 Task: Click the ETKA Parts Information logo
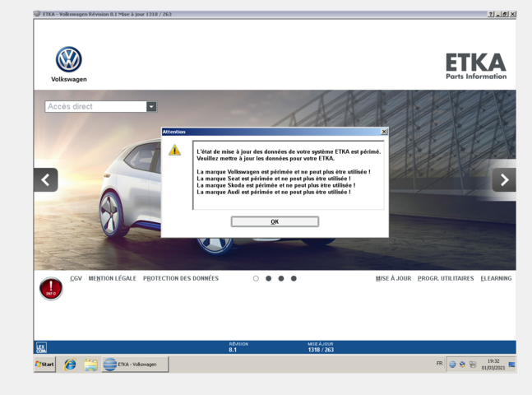(x=476, y=66)
